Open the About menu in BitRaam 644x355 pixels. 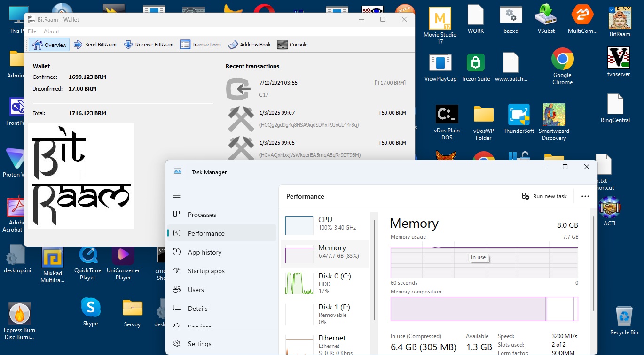point(51,31)
